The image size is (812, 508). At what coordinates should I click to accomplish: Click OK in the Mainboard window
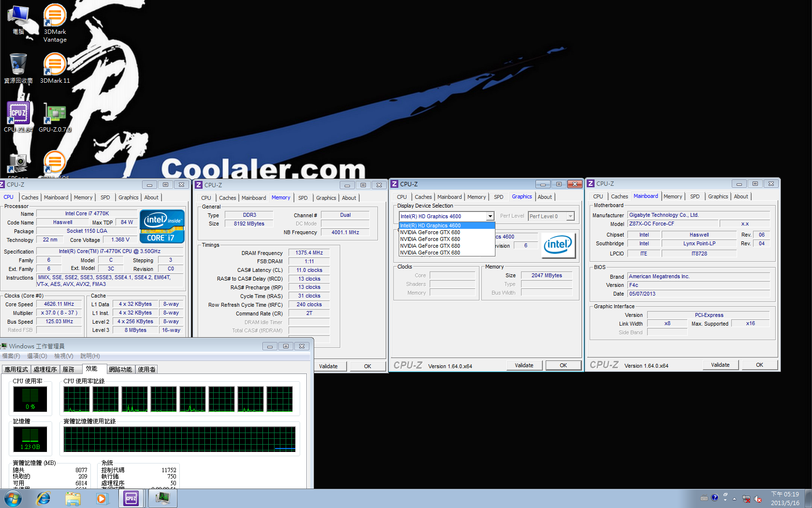tap(759, 365)
